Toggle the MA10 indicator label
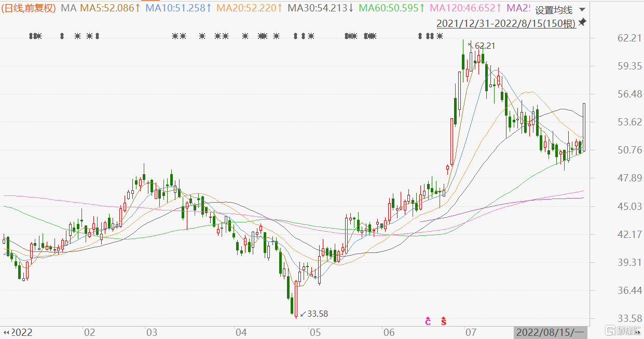644x339 pixels. click(x=178, y=8)
